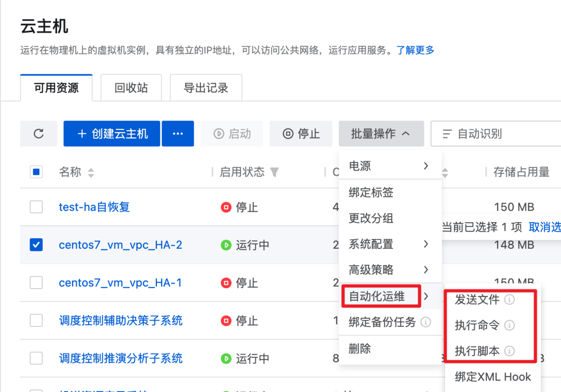Viewport: 561px width, 392px height.
Task: Expand the 系统配置 submenu
Action: pos(390,244)
